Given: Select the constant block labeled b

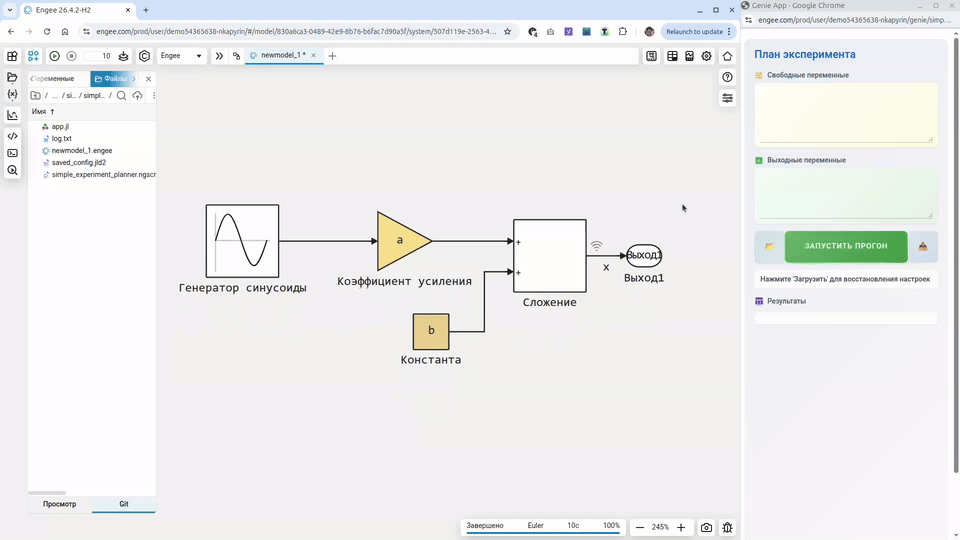Looking at the screenshot, I should 431,331.
